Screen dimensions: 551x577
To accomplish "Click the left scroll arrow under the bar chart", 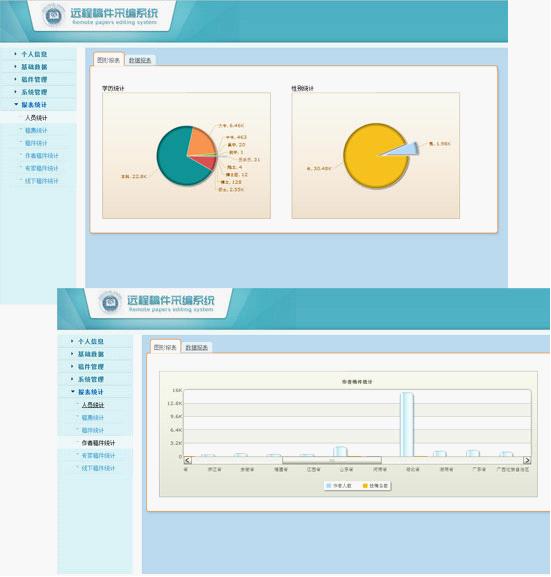I will 187,460.
